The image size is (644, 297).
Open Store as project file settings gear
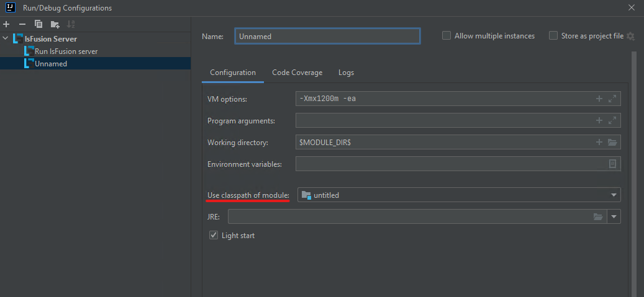631,36
